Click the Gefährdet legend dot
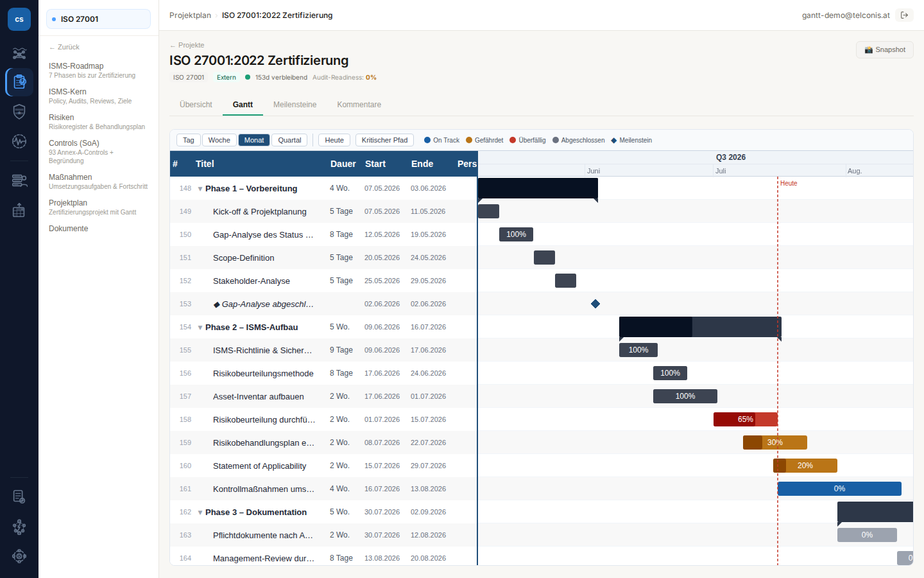 [469, 140]
